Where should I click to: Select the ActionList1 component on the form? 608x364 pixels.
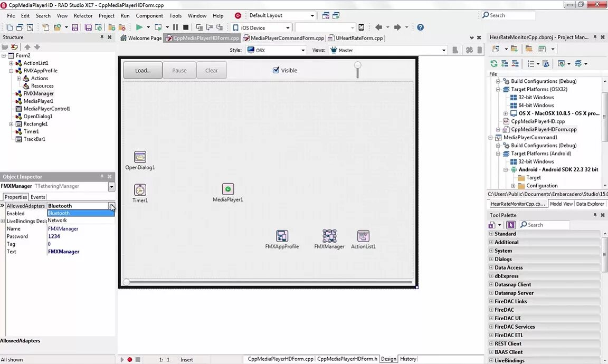363,236
